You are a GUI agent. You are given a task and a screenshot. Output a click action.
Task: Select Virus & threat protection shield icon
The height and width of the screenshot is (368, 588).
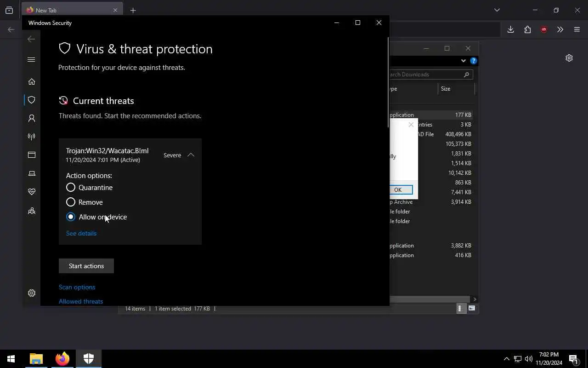pyautogui.click(x=32, y=100)
